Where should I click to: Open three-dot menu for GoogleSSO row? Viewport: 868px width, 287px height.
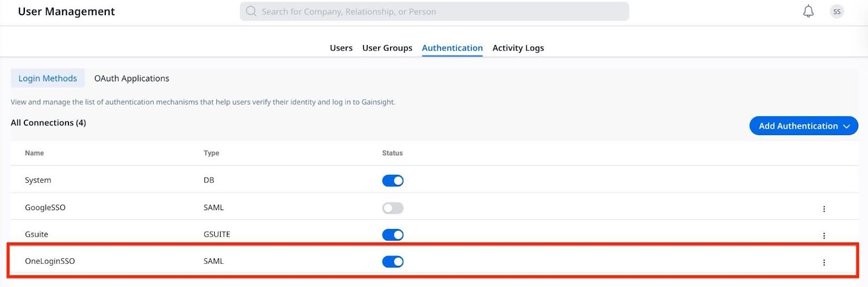[x=824, y=209]
